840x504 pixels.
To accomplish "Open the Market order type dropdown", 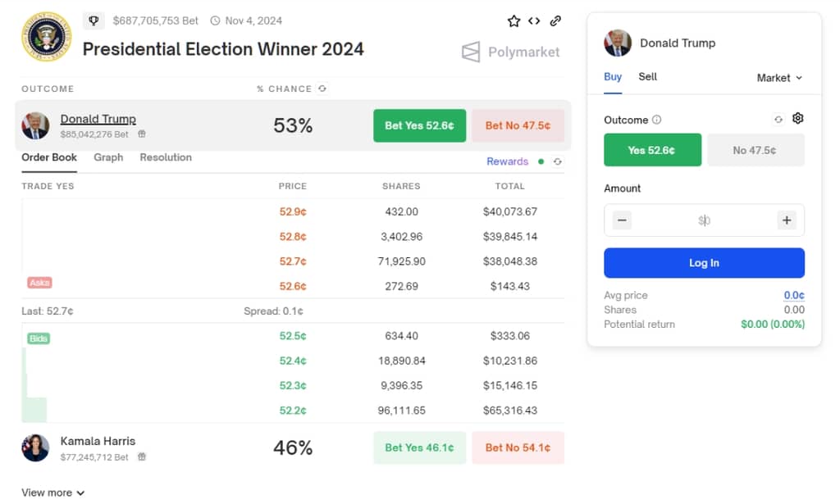I will point(779,78).
